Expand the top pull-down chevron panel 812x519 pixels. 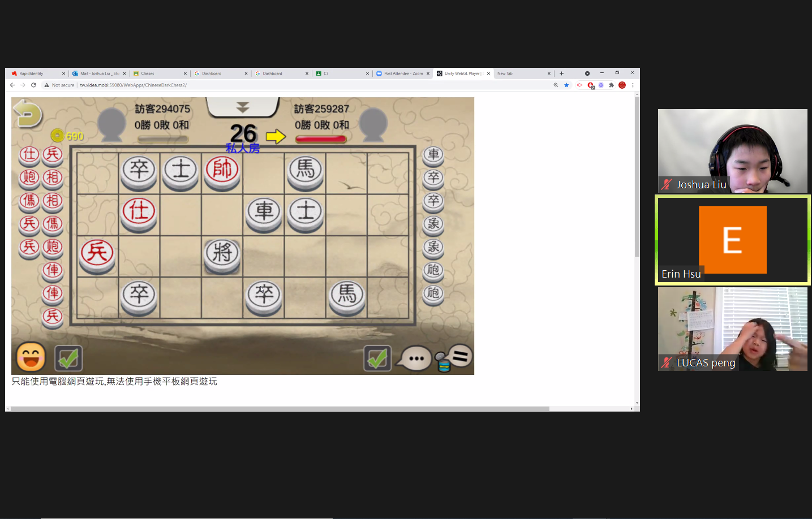point(243,107)
